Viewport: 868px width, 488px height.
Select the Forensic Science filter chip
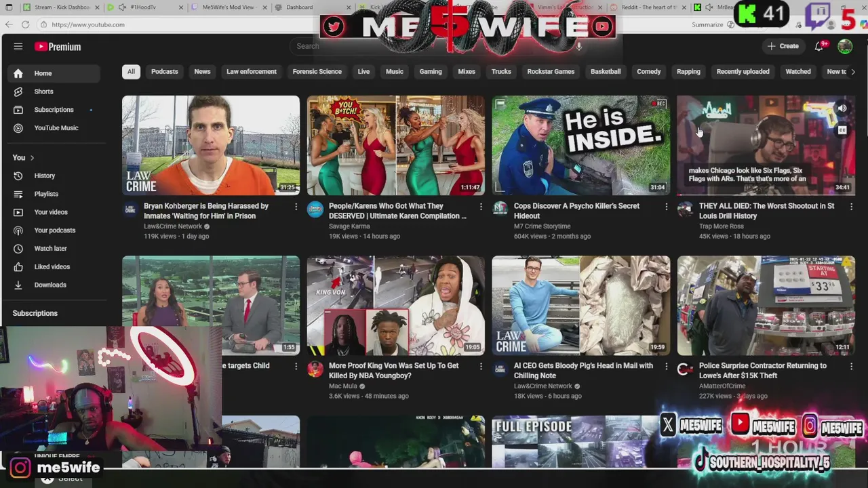317,72
